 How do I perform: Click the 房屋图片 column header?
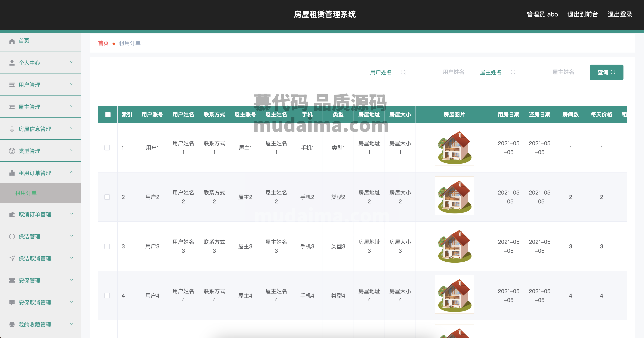point(454,115)
